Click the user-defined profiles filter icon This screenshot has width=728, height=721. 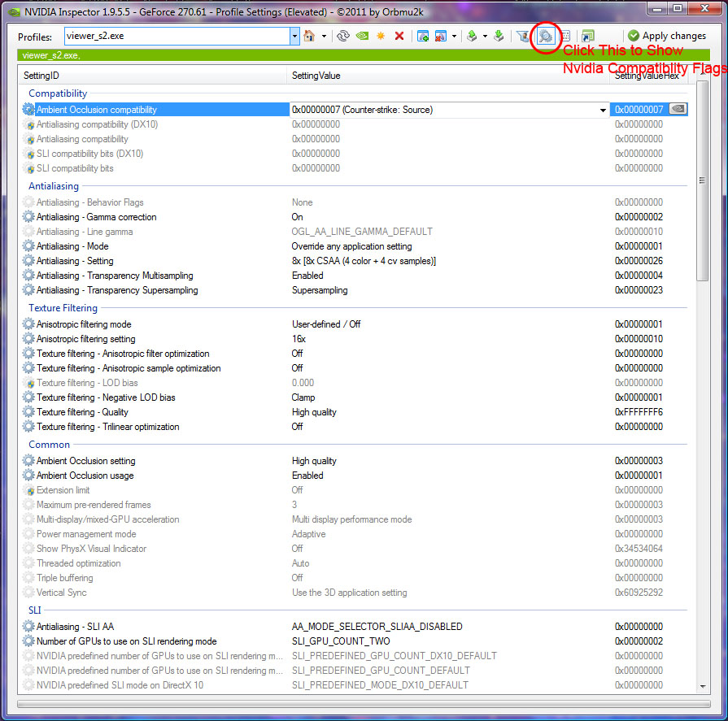[523, 36]
